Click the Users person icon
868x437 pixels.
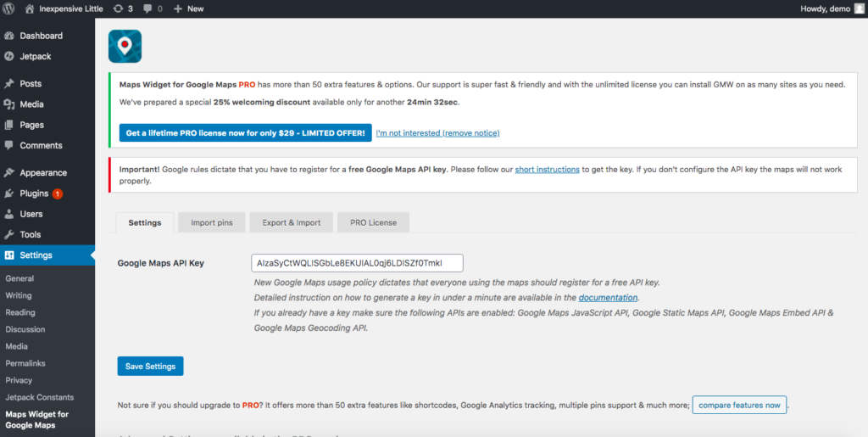(8, 214)
